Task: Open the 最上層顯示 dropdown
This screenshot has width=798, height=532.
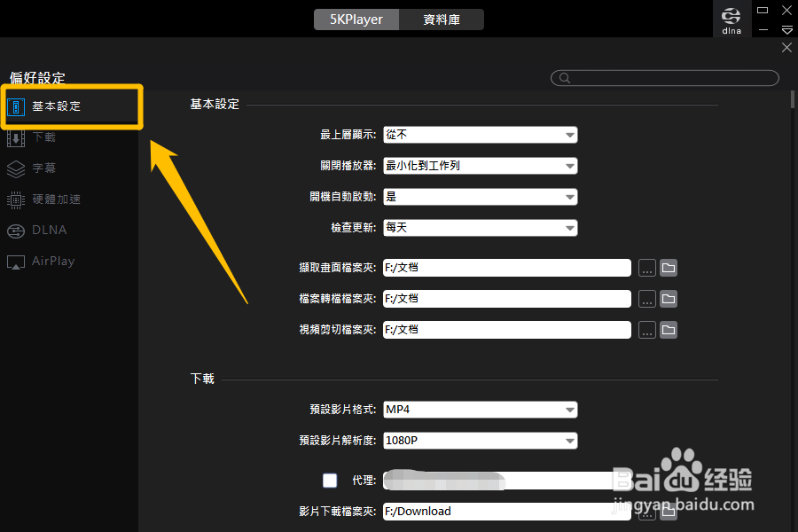Action: coord(480,135)
